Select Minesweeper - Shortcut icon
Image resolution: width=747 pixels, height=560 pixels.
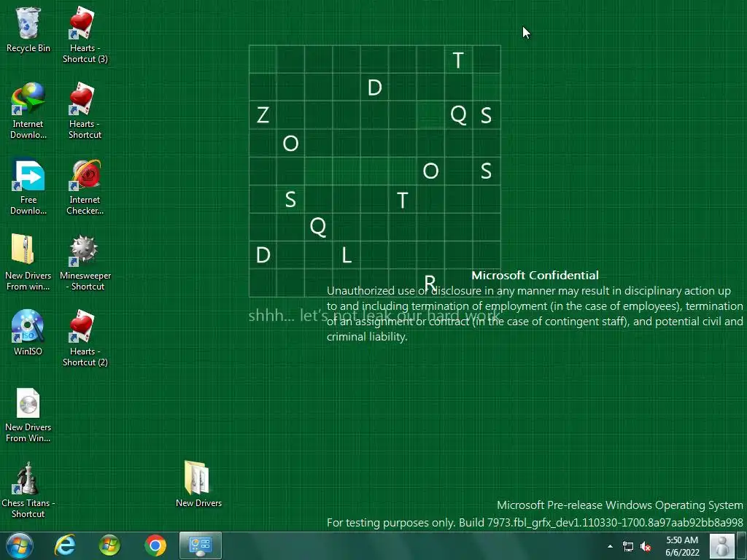[x=85, y=262]
